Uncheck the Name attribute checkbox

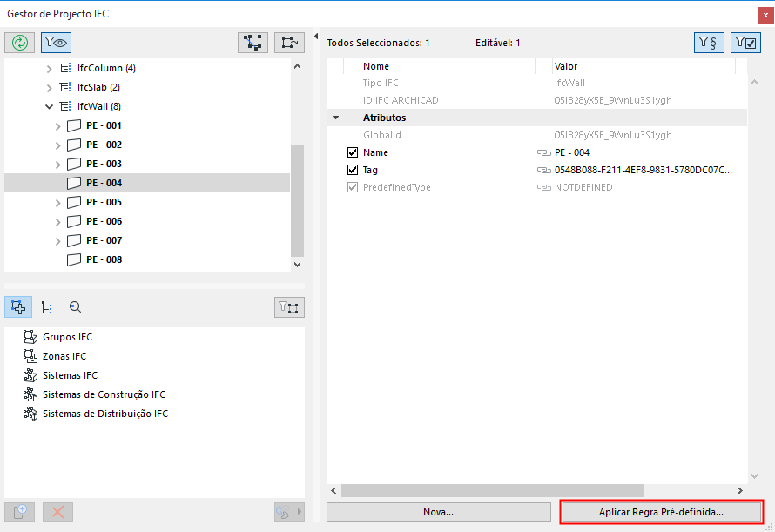tap(353, 152)
